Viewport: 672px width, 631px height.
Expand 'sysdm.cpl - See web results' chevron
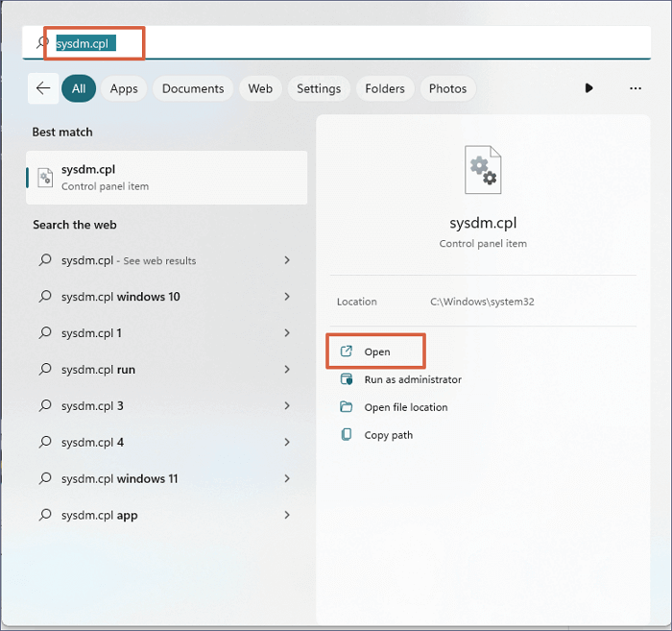[287, 260]
